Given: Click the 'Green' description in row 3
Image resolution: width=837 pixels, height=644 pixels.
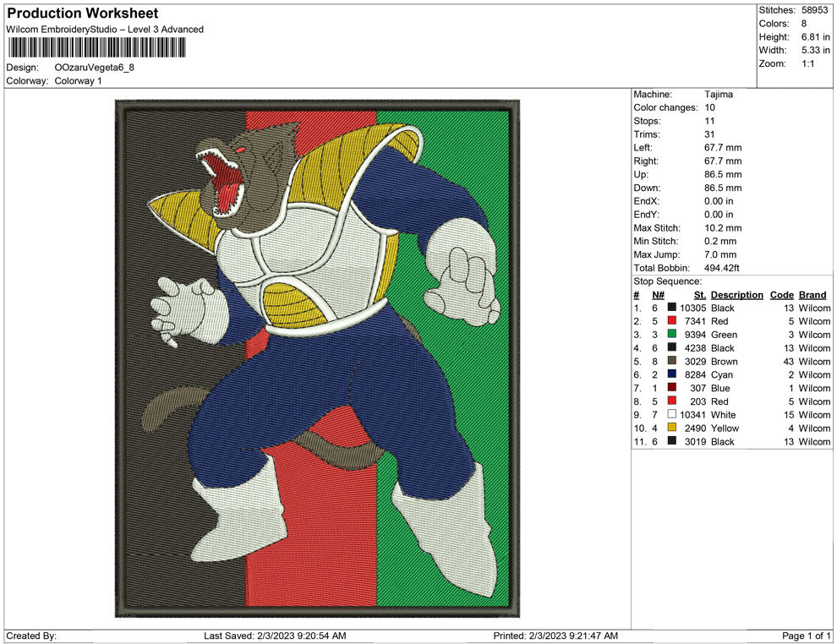Looking at the screenshot, I should click(724, 335).
